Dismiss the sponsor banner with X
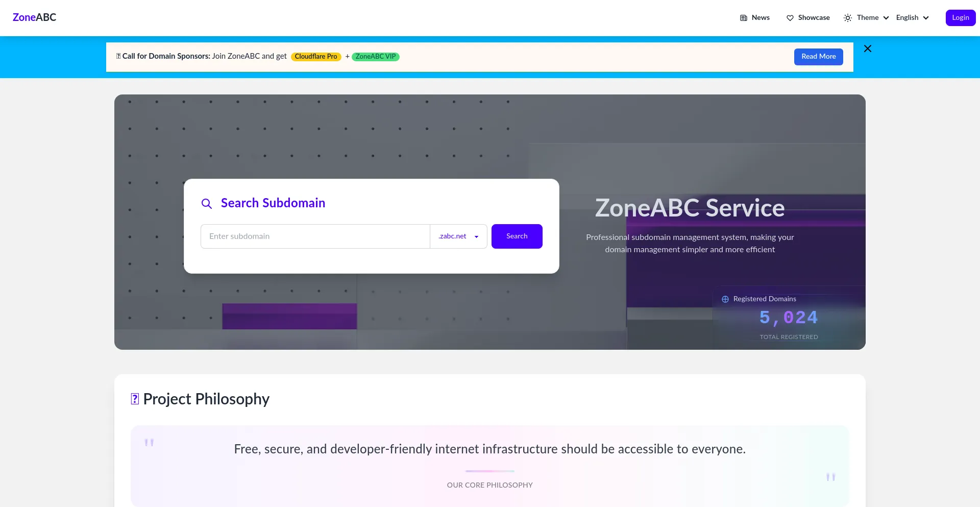Image resolution: width=980 pixels, height=507 pixels. point(867,49)
